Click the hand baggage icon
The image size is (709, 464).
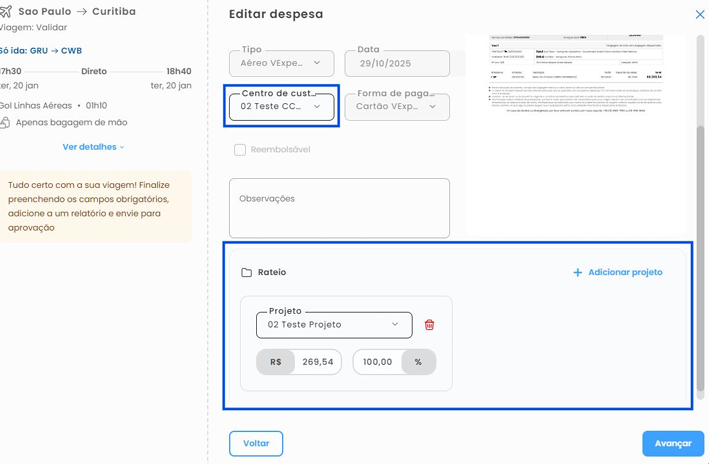(5, 123)
